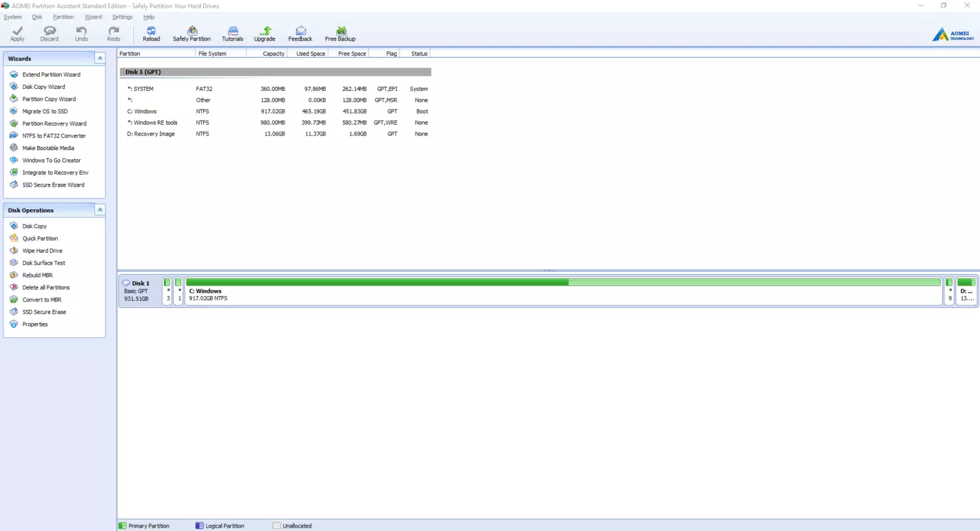Screen dimensions: 980x531
Task: Open the Wizard menu
Action: [x=94, y=17]
